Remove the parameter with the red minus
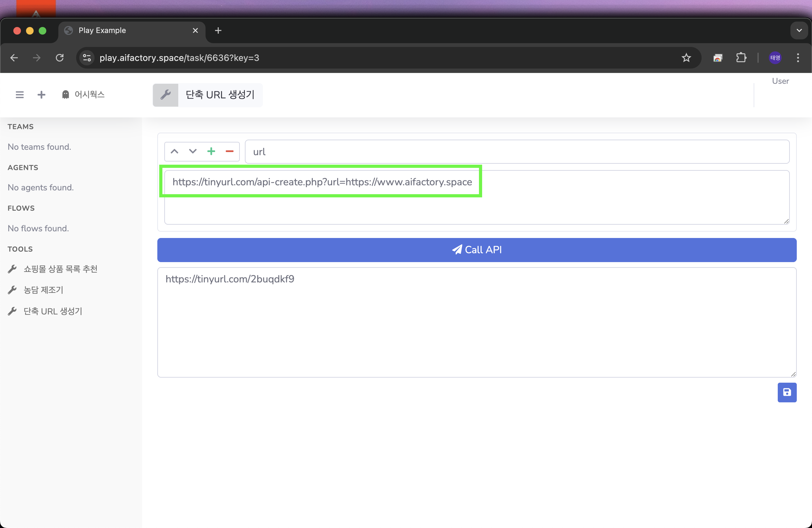Screen dimensions: 812x528 click(230, 151)
